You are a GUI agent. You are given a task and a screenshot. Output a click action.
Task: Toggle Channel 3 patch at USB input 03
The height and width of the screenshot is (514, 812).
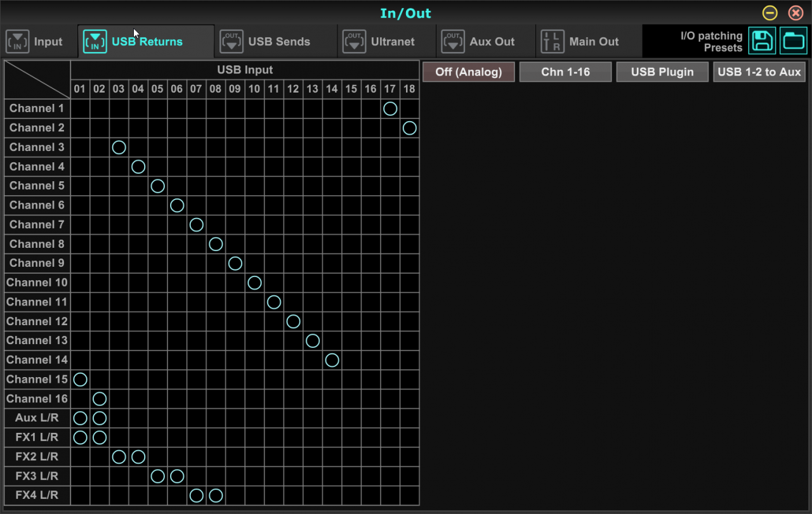tap(119, 148)
